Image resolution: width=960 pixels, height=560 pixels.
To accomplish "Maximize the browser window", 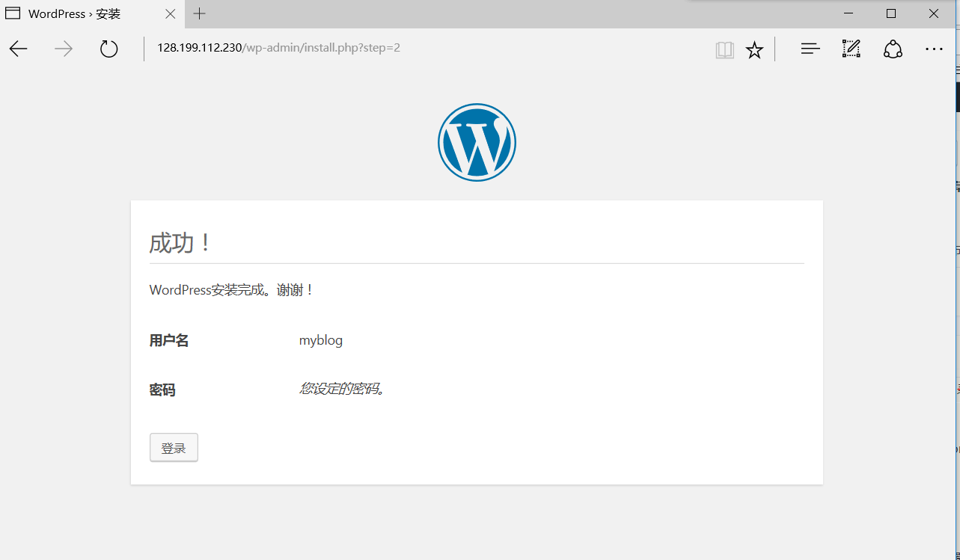I will coord(891,13).
